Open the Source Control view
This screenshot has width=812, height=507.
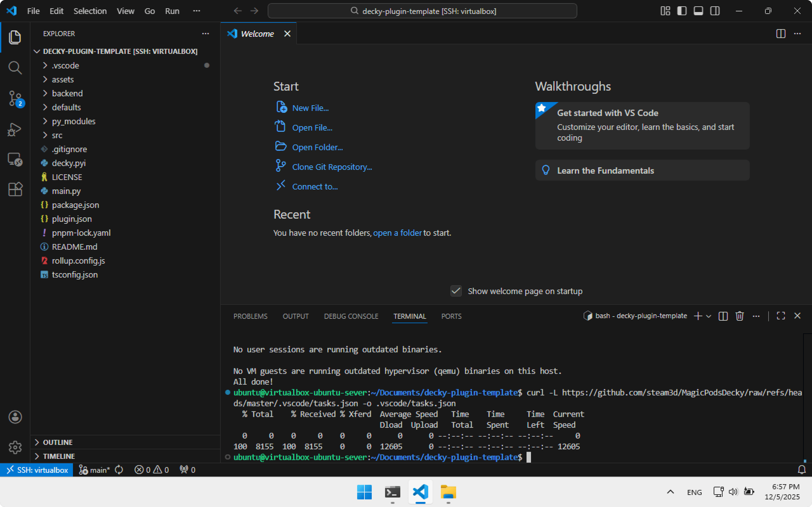[15, 99]
